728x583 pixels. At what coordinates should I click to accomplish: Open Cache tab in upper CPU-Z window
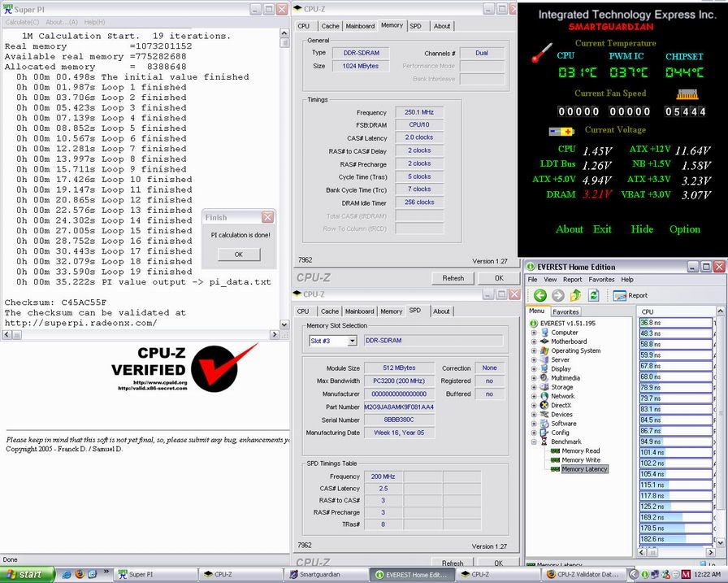(x=330, y=26)
